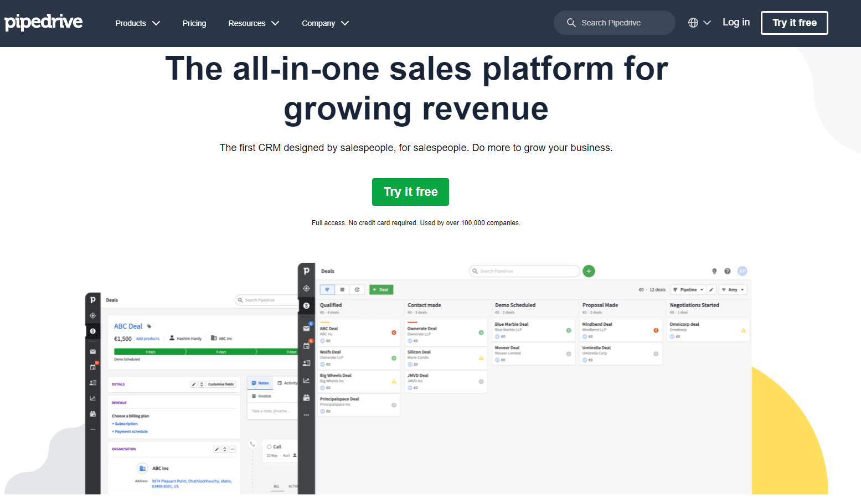Open the Principalspace Deal card

point(358,405)
